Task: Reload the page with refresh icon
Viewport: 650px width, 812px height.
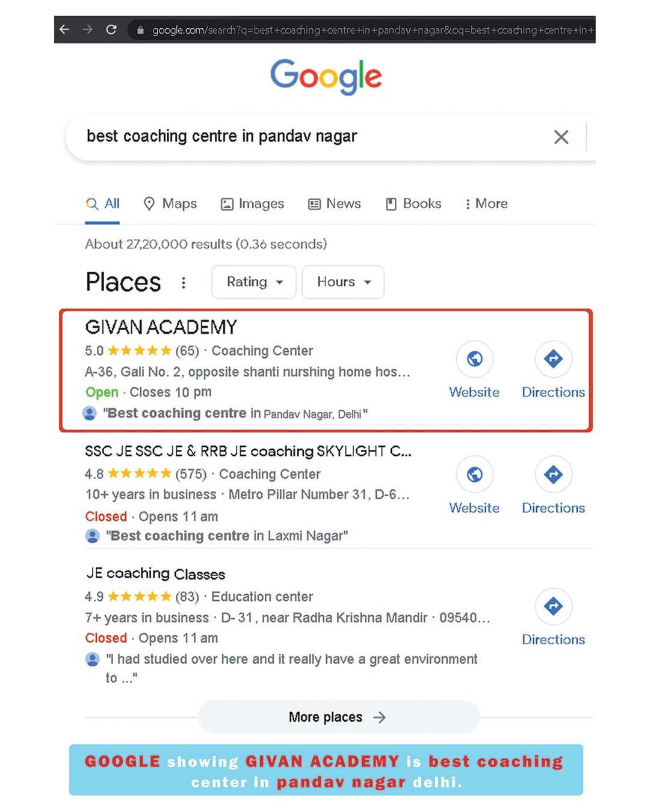Action: 111,29
